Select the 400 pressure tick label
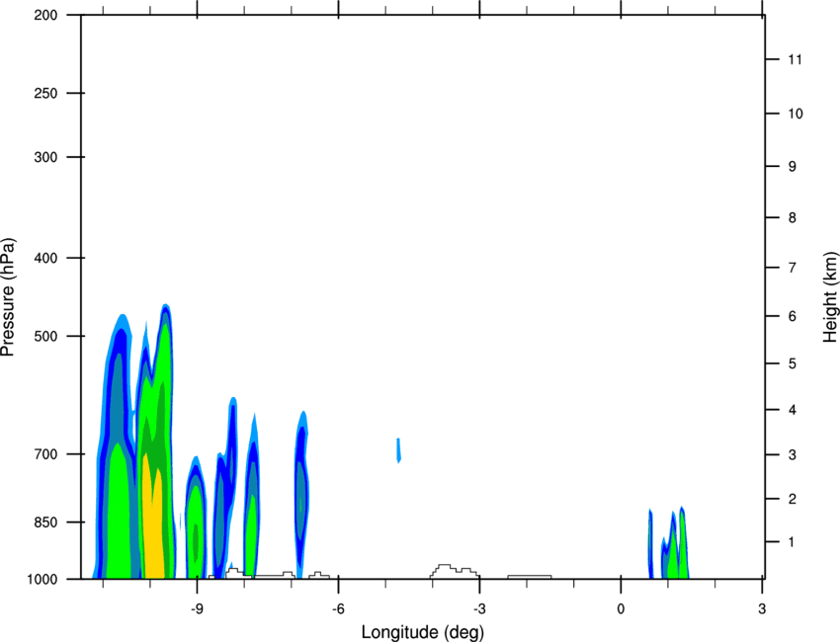The height and width of the screenshot is (642, 840). pos(45,258)
